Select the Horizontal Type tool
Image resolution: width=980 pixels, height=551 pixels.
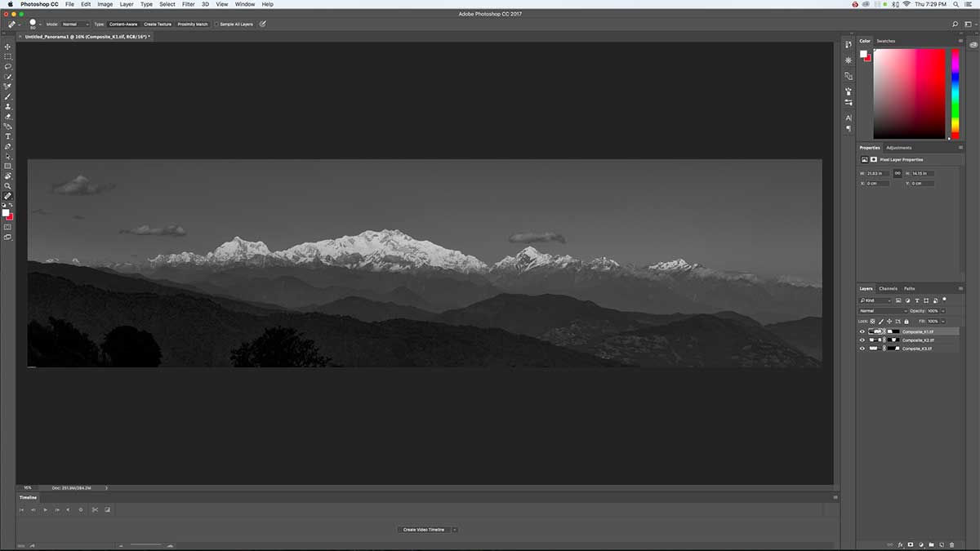point(8,135)
